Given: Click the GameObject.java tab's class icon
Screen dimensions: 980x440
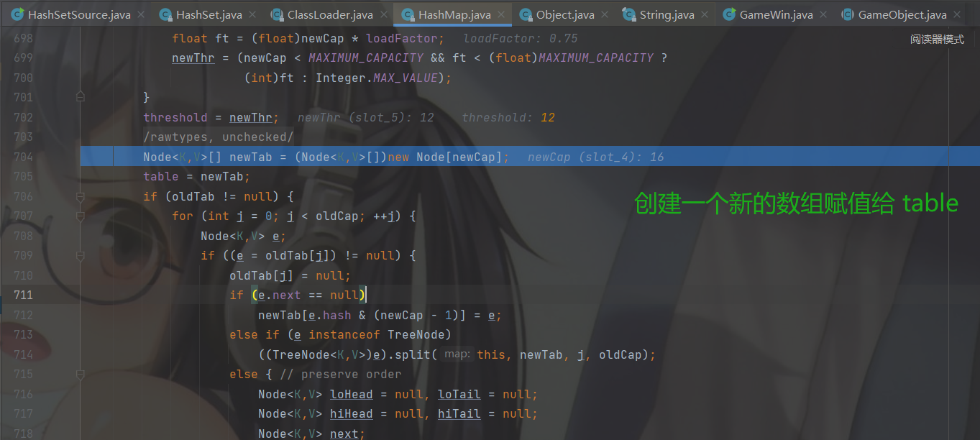Looking at the screenshot, I should tap(848, 14).
